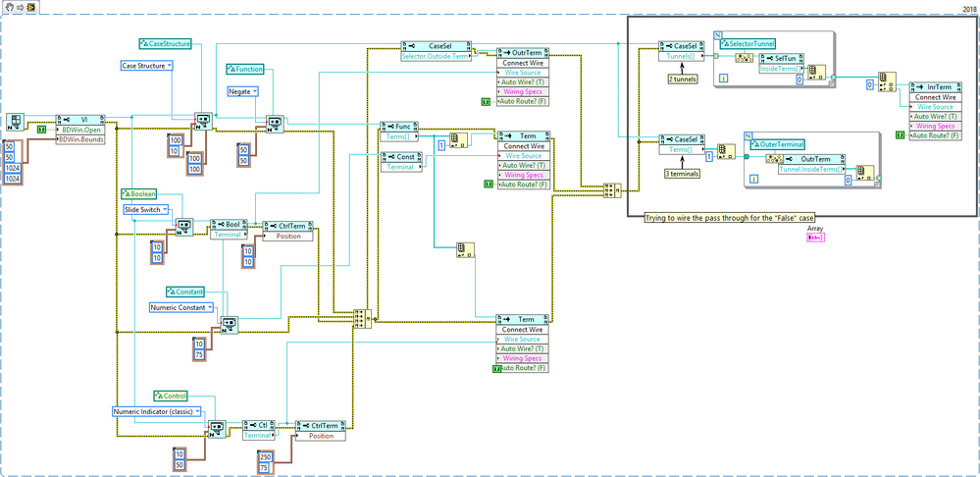This screenshot has height=477, width=980.
Task: Select New VI Object node below Numeric Indicator ring
Action: coord(216,428)
